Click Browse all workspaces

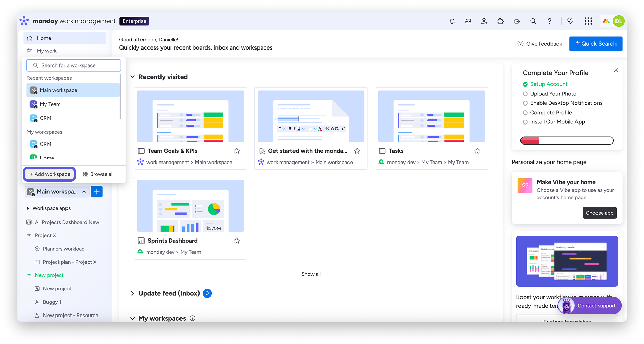pyautogui.click(x=98, y=174)
